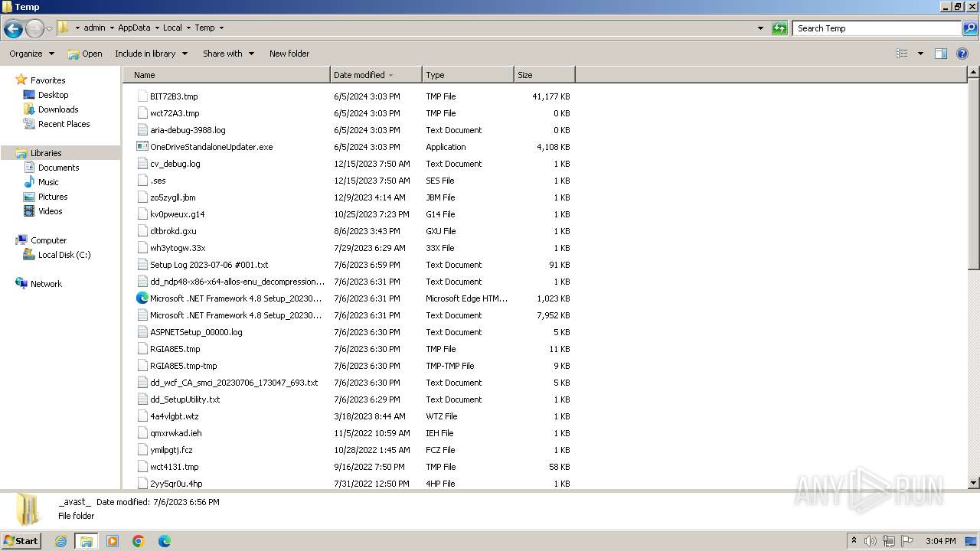Select cv_debug.log file
Image resolution: width=980 pixels, height=551 pixels.
(175, 164)
